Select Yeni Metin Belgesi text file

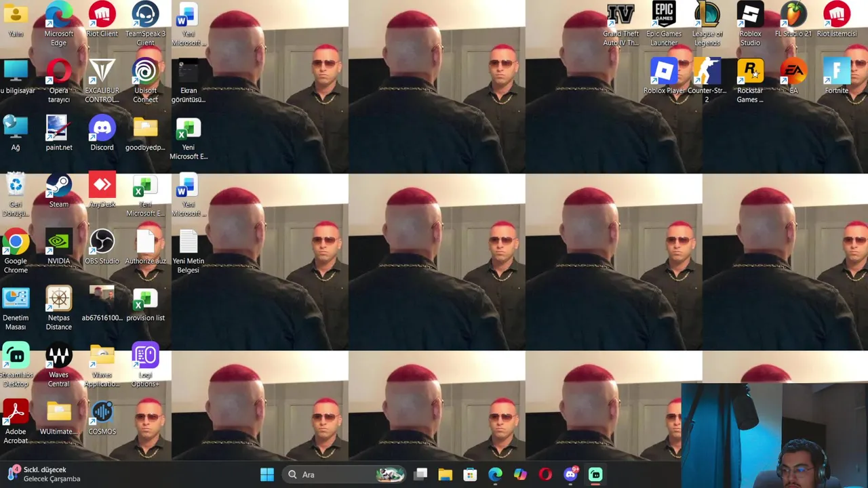[x=188, y=251]
